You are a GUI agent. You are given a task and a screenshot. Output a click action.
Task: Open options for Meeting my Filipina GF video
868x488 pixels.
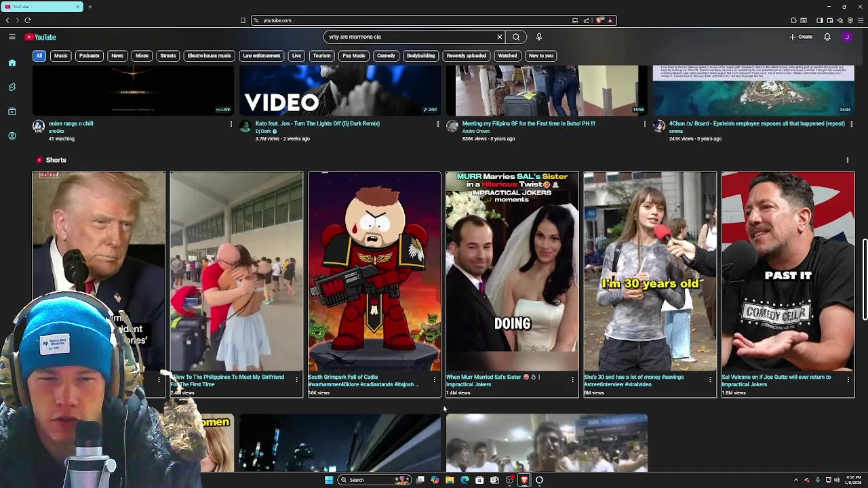coord(644,124)
